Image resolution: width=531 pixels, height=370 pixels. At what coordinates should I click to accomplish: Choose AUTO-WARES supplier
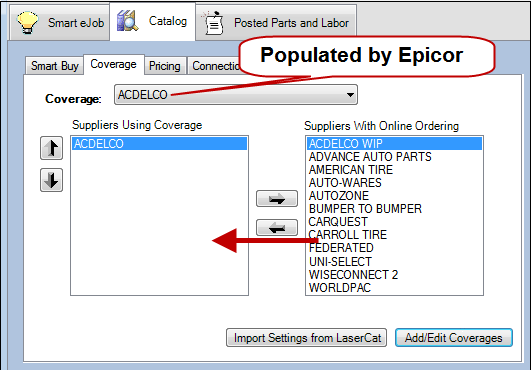394,183
